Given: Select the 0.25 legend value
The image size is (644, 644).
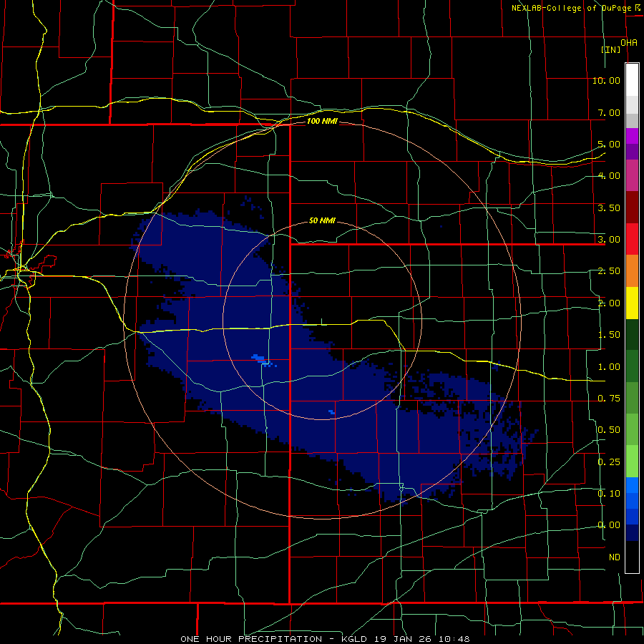Looking at the screenshot, I should tap(609, 462).
